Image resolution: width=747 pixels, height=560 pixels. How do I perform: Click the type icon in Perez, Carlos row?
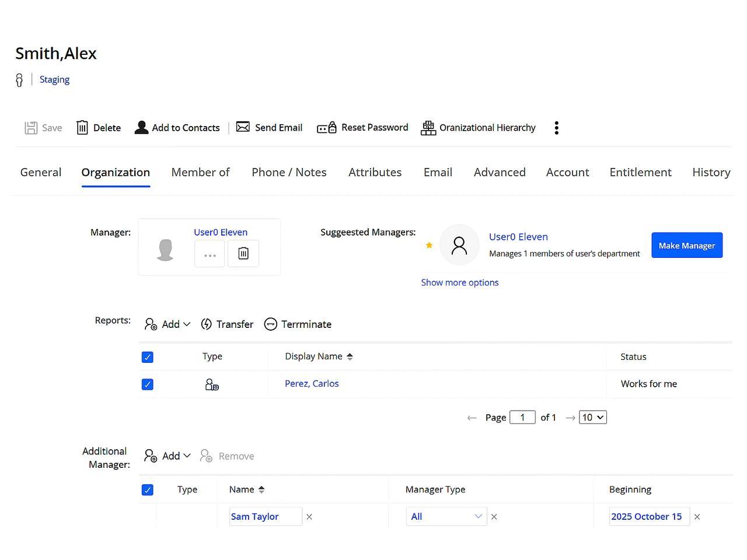click(x=212, y=384)
